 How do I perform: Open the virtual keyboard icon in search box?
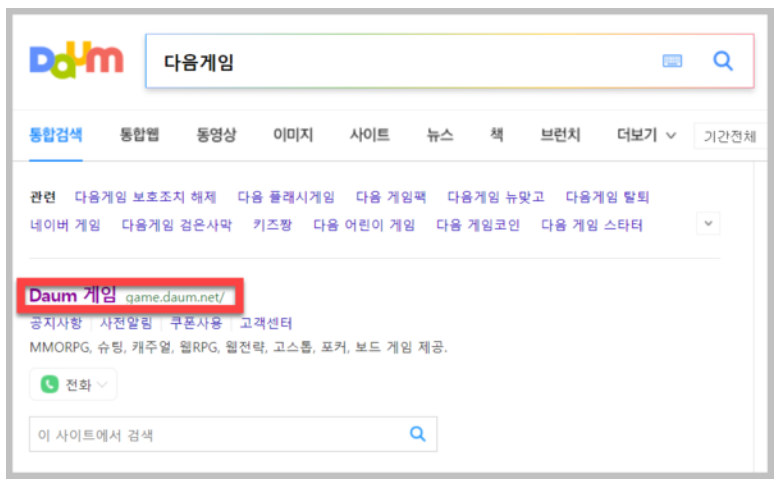click(672, 61)
